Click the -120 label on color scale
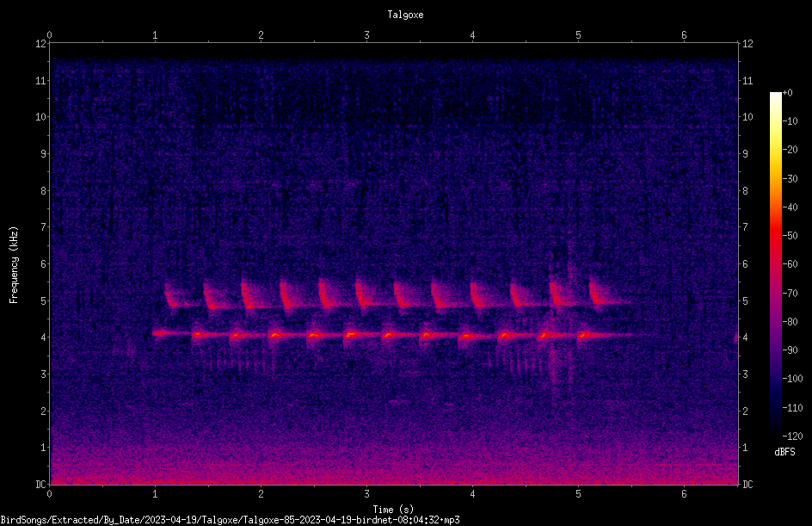The height and width of the screenshot is (526, 812). 792,436
